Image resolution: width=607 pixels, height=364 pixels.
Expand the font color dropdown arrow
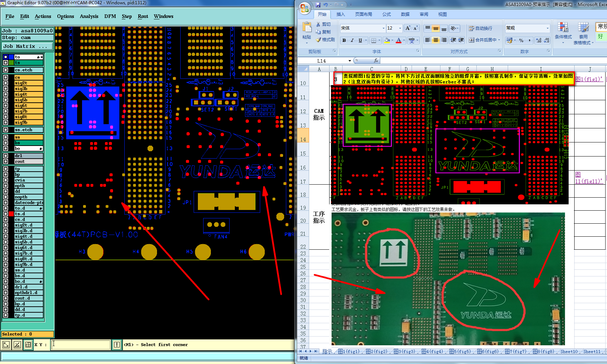(404, 40)
